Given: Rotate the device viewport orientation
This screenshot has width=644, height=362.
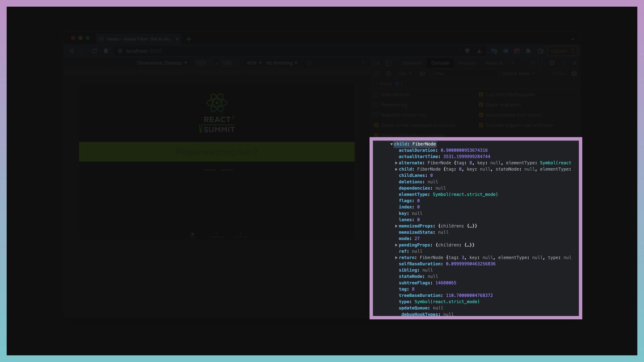Looking at the screenshot, I should tap(309, 63).
